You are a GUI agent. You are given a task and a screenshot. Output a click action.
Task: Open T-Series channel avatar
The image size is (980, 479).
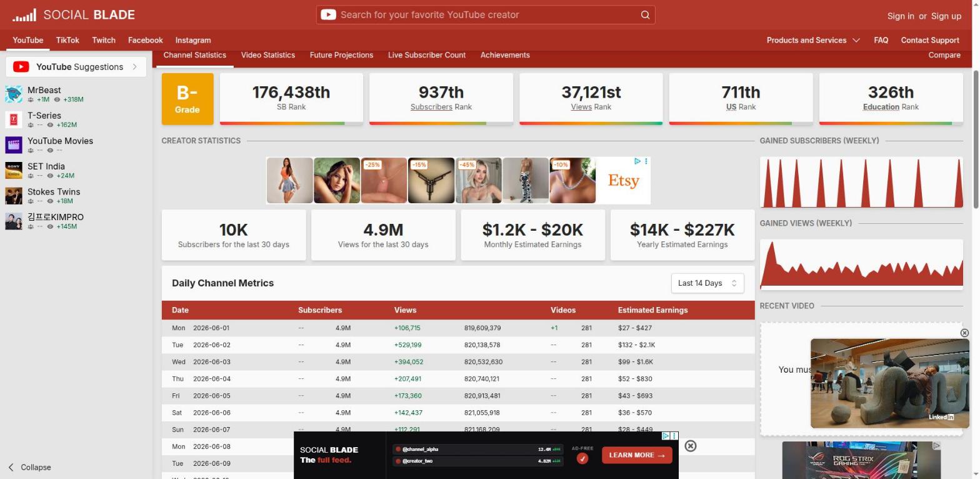(14, 119)
